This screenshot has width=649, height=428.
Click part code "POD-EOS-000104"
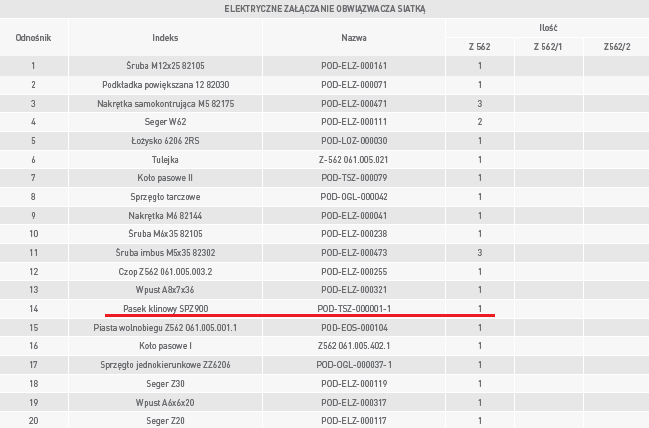click(353, 328)
